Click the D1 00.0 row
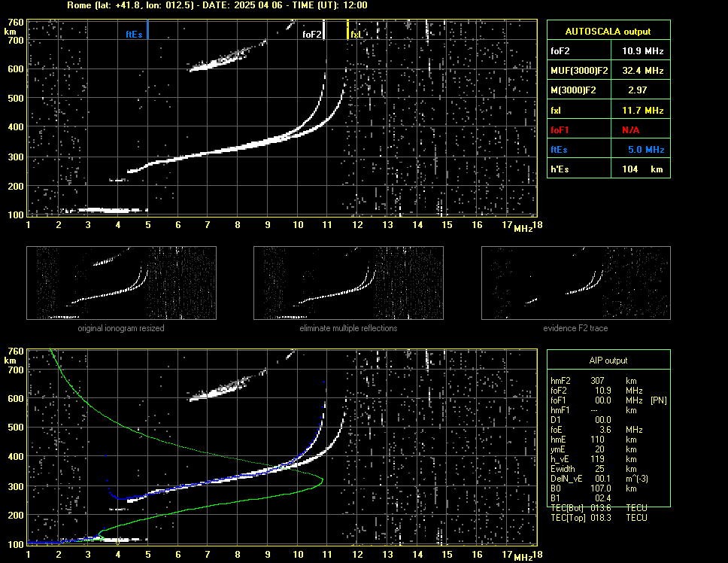 [581, 420]
